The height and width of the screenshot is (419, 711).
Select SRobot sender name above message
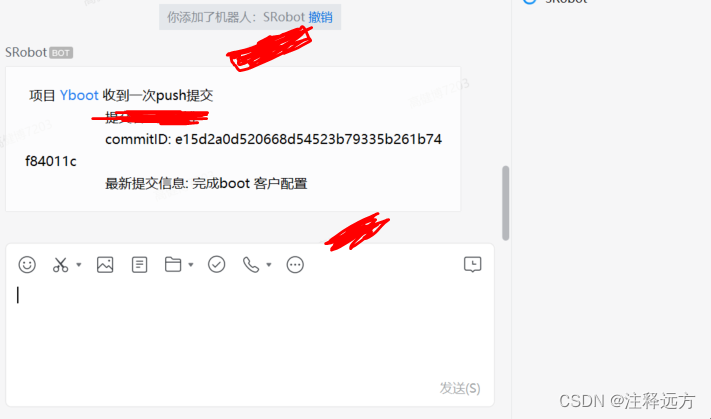(26, 53)
